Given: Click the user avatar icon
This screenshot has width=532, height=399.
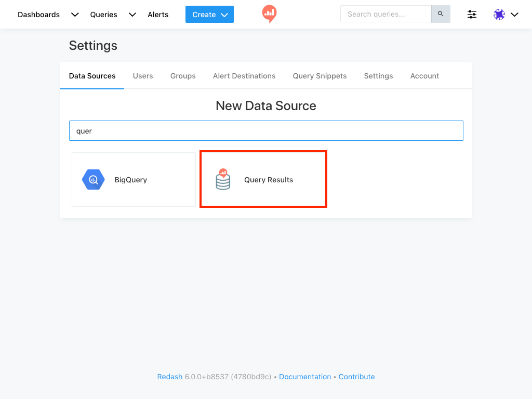Looking at the screenshot, I should pos(499,15).
